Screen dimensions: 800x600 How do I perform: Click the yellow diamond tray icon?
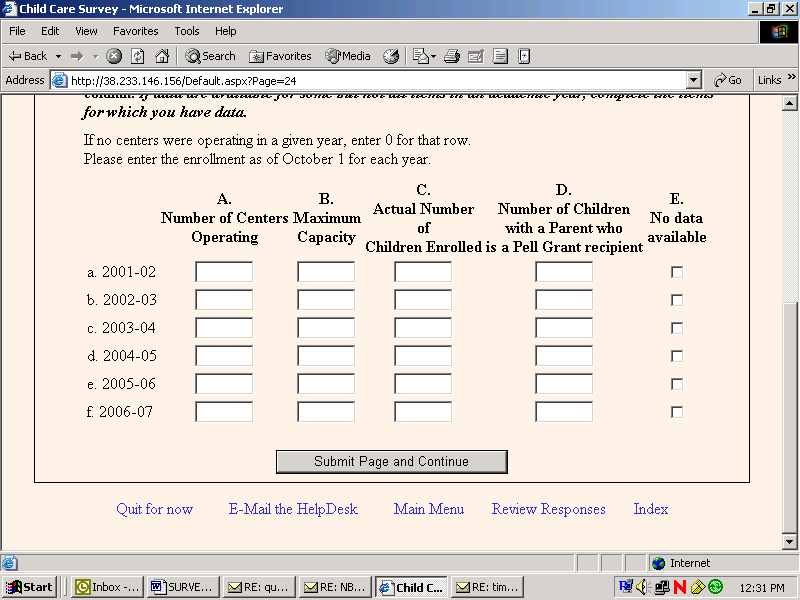[698, 587]
